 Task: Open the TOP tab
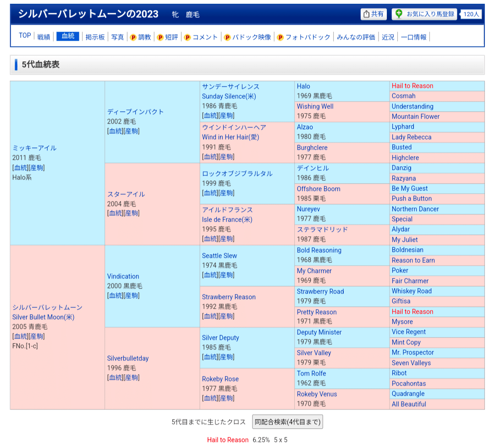(x=25, y=36)
